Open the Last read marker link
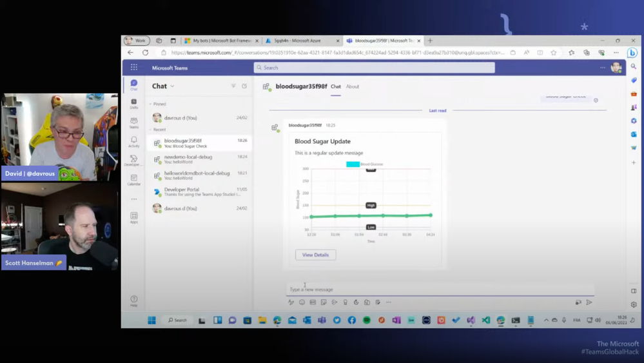The width and height of the screenshot is (644, 363). pyautogui.click(x=438, y=110)
